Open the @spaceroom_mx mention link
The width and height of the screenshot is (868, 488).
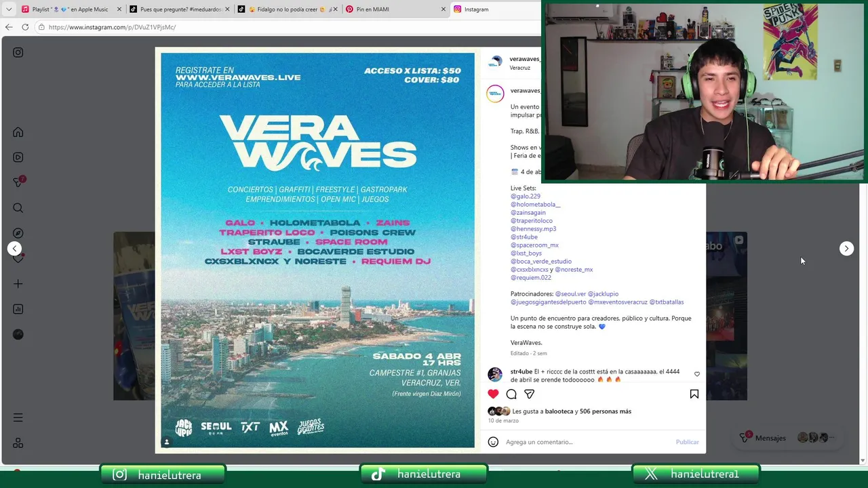[x=534, y=245]
